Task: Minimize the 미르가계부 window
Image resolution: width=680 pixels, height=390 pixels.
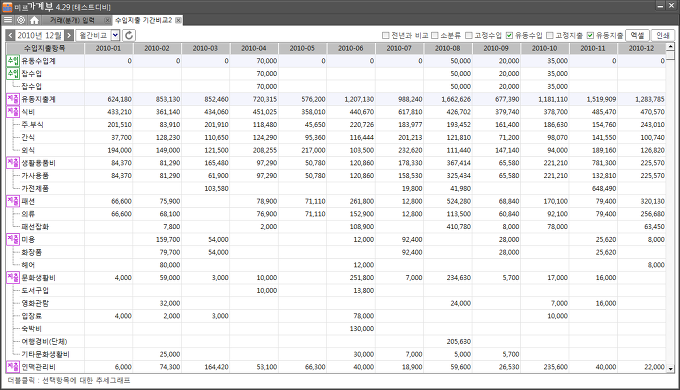Action: click(660, 6)
